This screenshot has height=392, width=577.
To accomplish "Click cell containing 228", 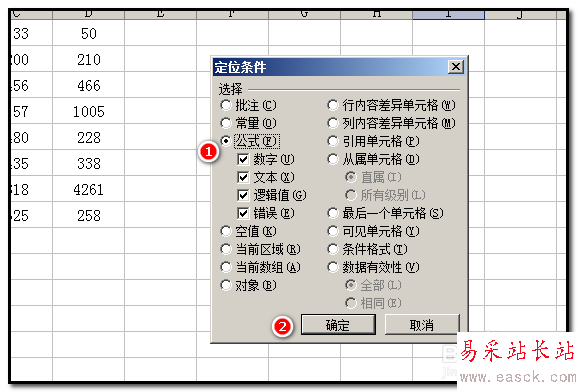I will (x=88, y=137).
